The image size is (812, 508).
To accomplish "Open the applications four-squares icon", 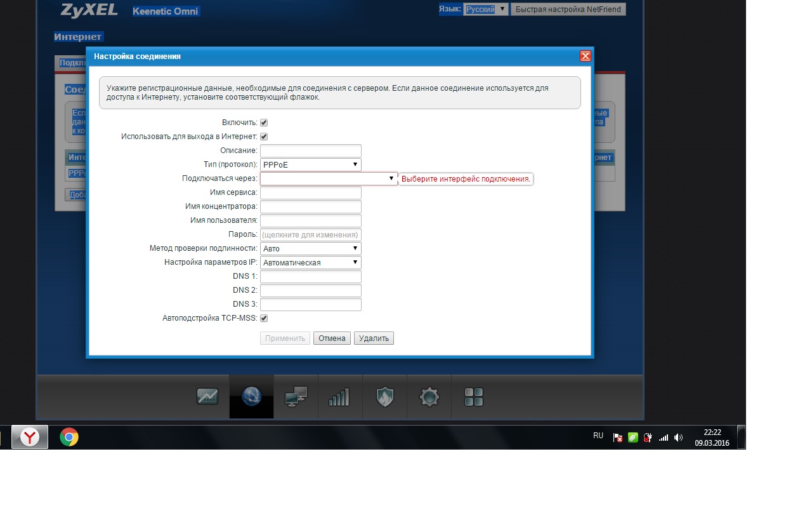I will click(474, 397).
